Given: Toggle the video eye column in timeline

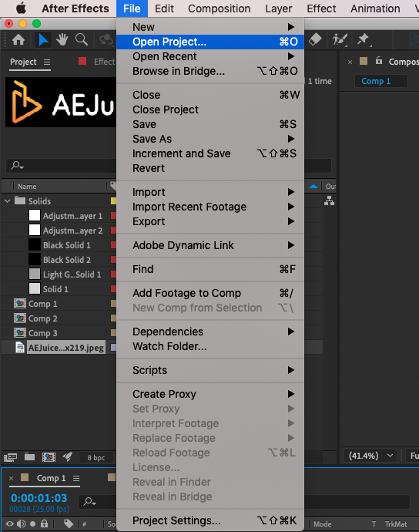Looking at the screenshot, I should point(10,524).
